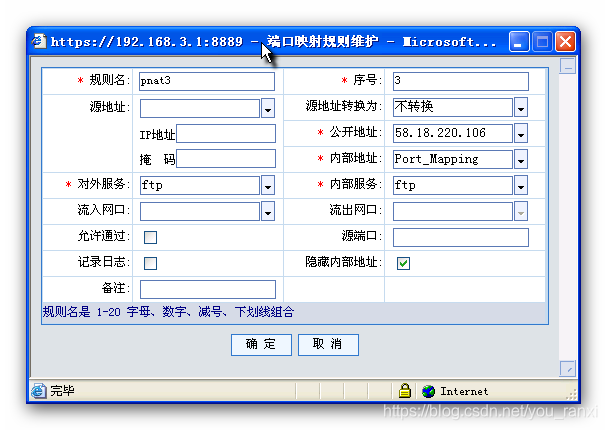Screen dimensions: 607x430
Task: Close the port mapping window
Action: click(566, 41)
